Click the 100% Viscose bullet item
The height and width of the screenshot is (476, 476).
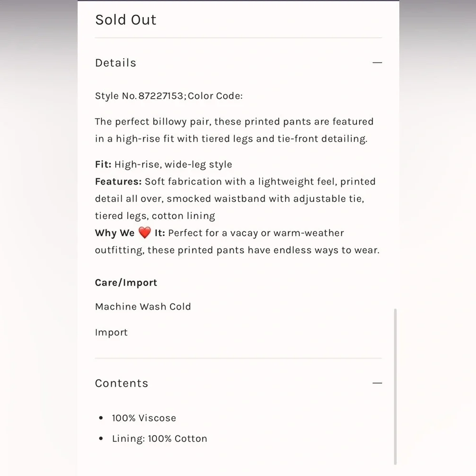(x=144, y=418)
